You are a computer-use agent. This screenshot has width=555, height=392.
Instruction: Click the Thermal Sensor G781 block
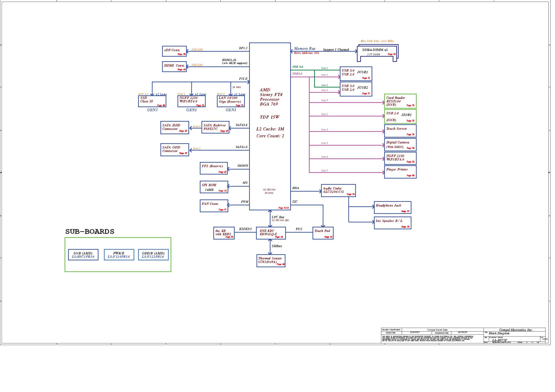coord(271,261)
